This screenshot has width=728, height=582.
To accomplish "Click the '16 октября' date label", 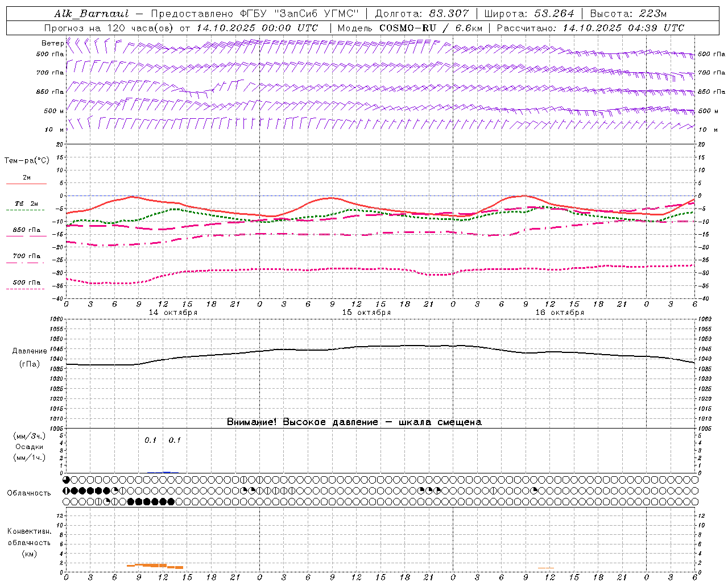I will point(560,313).
